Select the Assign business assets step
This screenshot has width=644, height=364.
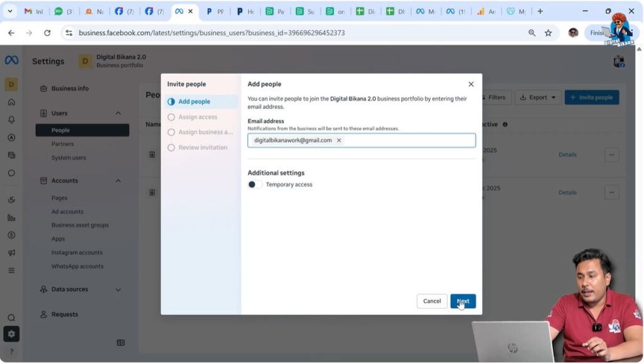pos(201,132)
